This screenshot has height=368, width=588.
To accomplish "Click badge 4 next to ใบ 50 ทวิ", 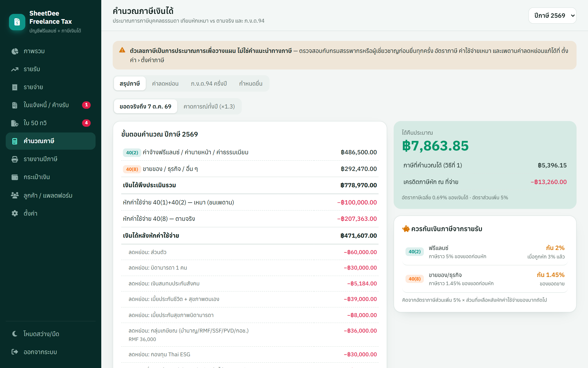I will (x=86, y=123).
